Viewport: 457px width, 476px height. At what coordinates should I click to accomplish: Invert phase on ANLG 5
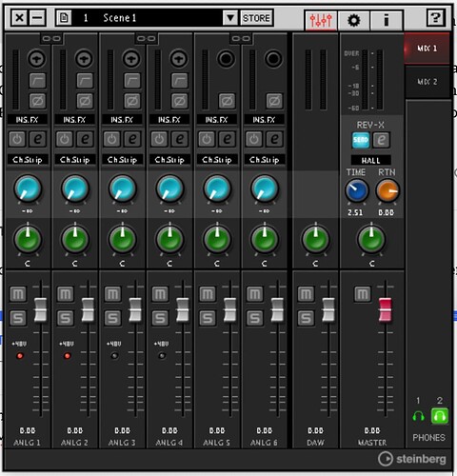pyautogui.click(x=227, y=101)
